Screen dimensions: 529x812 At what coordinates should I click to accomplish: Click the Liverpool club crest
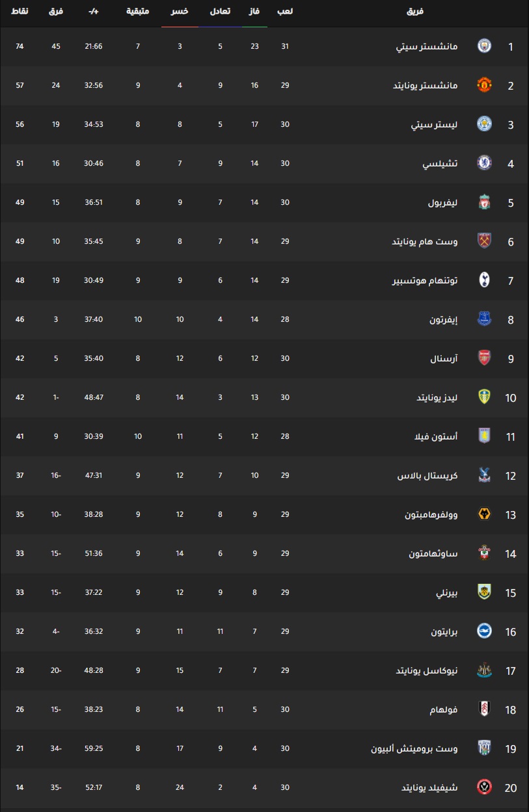coord(484,202)
